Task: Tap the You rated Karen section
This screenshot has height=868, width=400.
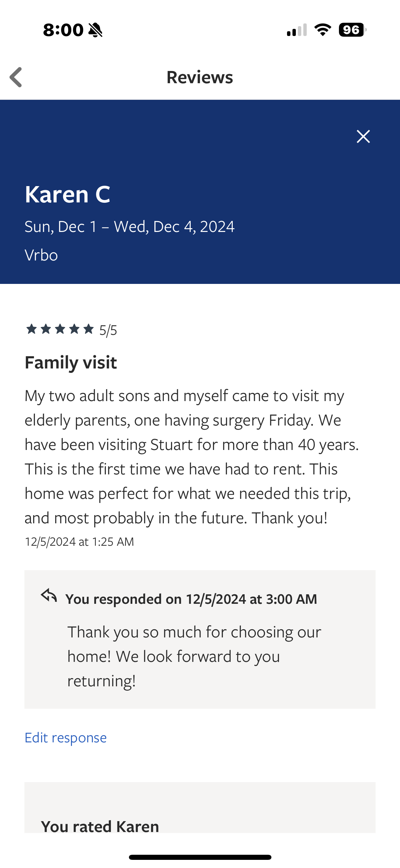Action: (100, 826)
